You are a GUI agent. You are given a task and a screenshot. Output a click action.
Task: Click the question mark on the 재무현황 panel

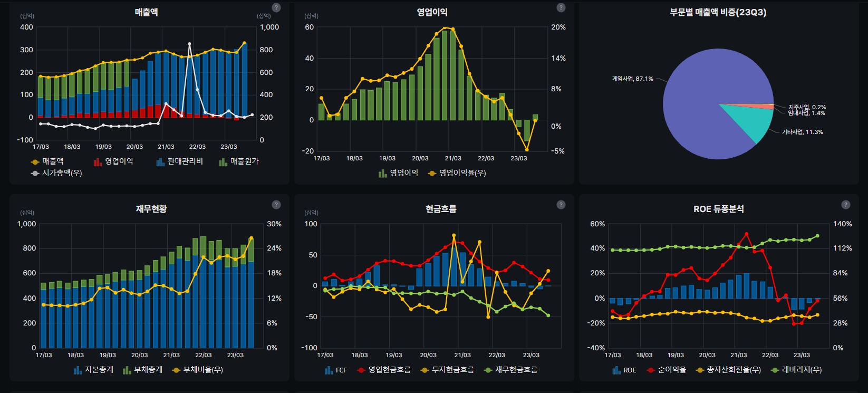(276, 205)
